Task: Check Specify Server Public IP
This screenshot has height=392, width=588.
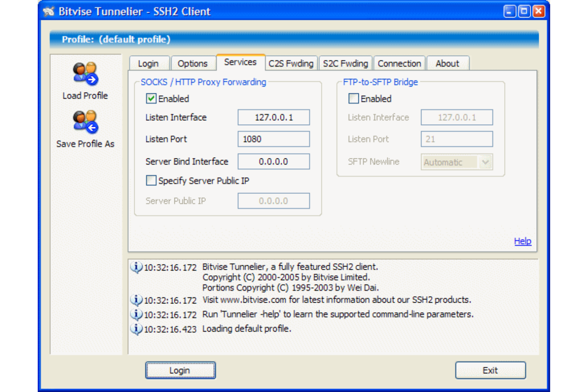Action: [151, 181]
